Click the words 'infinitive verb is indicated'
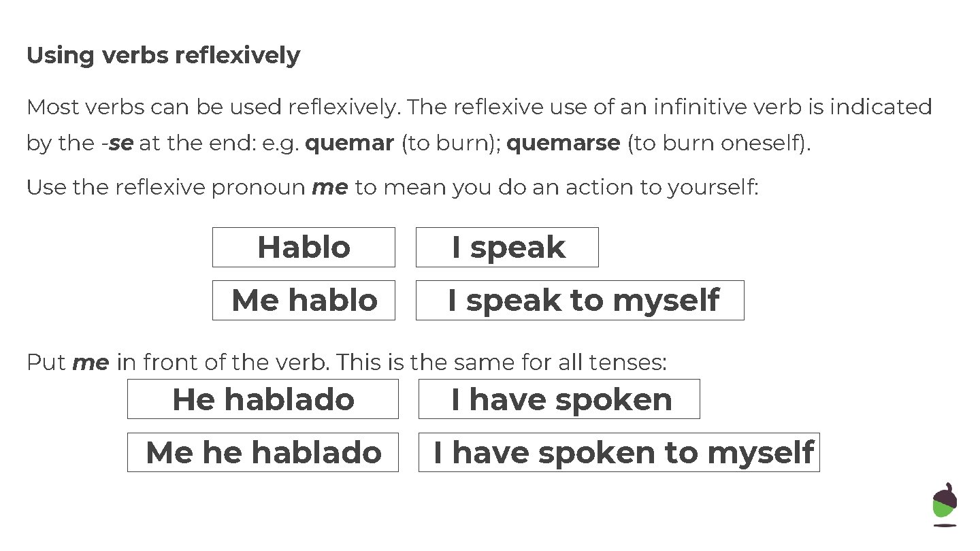The height and width of the screenshot is (551, 980). pyautogui.click(x=792, y=107)
